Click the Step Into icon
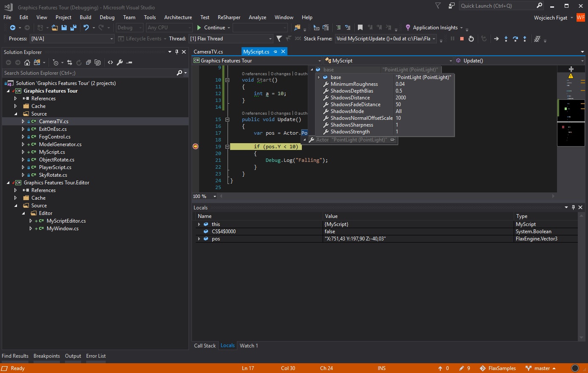The height and width of the screenshot is (373, 588). (506, 39)
